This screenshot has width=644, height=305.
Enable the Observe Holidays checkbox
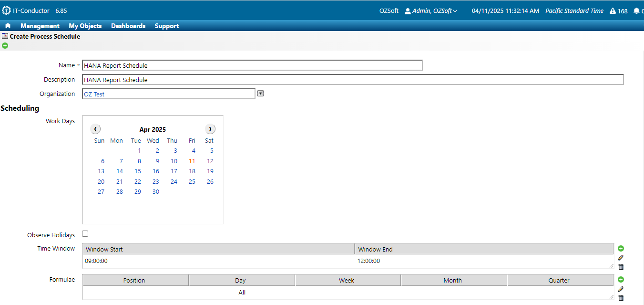click(x=85, y=234)
